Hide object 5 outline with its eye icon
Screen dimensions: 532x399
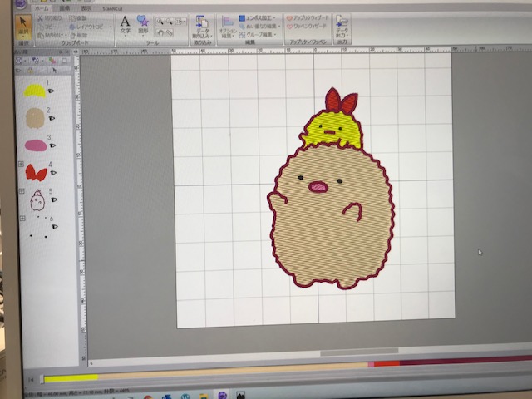click(54, 199)
